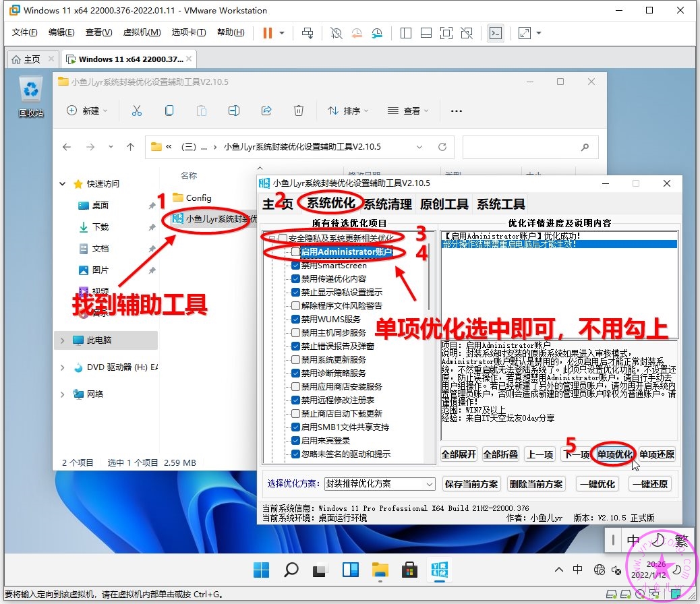Click the rename icon in Explorer toolbar

point(234,111)
